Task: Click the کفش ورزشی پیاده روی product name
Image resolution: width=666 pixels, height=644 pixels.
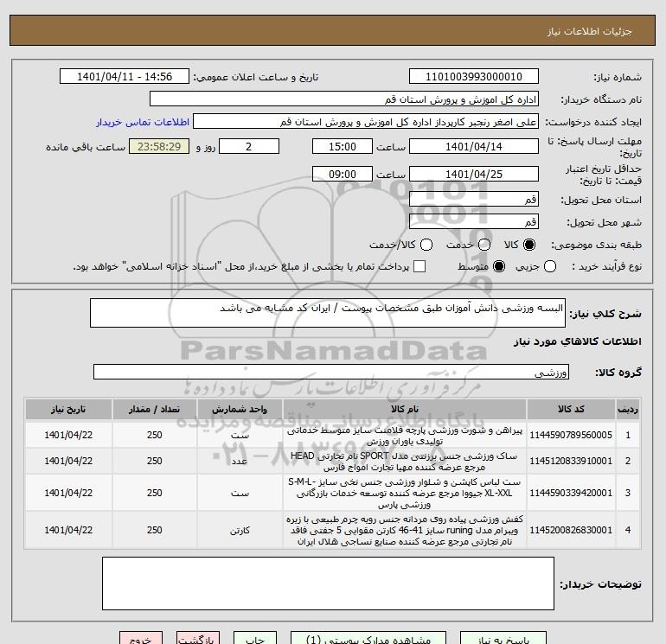Action: (405, 531)
